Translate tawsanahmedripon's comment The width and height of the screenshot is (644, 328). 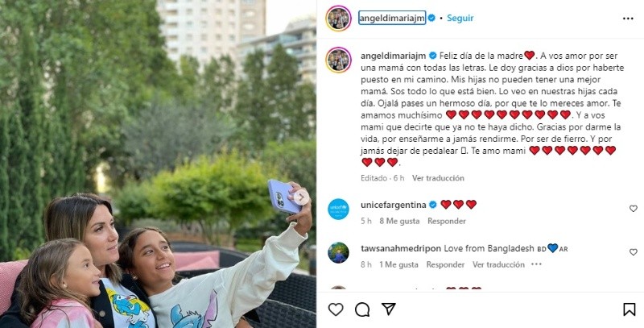pos(498,264)
